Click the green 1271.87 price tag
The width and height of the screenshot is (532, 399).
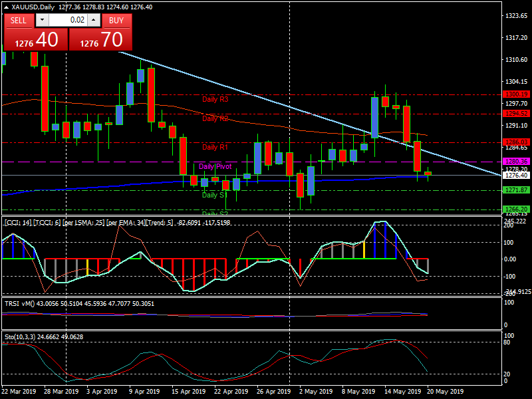click(515, 190)
